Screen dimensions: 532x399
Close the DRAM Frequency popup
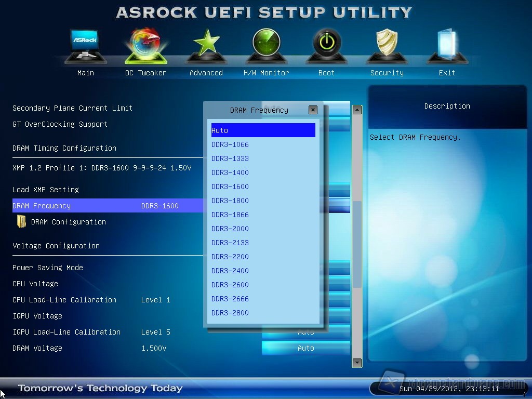(x=313, y=110)
